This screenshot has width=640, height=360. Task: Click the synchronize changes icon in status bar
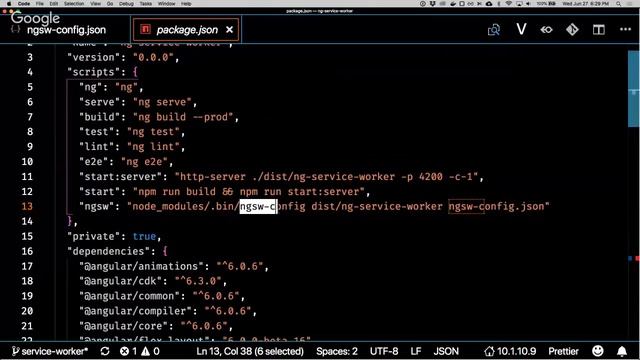pos(105,351)
